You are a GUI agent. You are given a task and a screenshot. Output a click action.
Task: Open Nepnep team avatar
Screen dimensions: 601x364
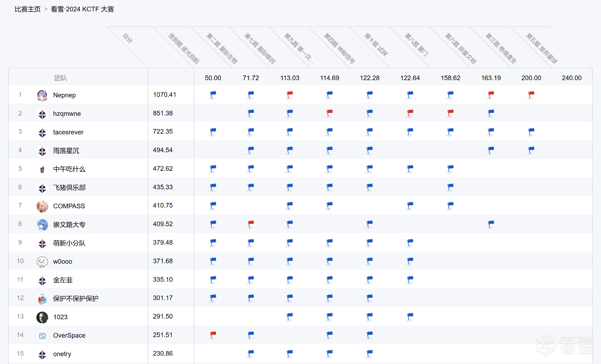coord(42,95)
